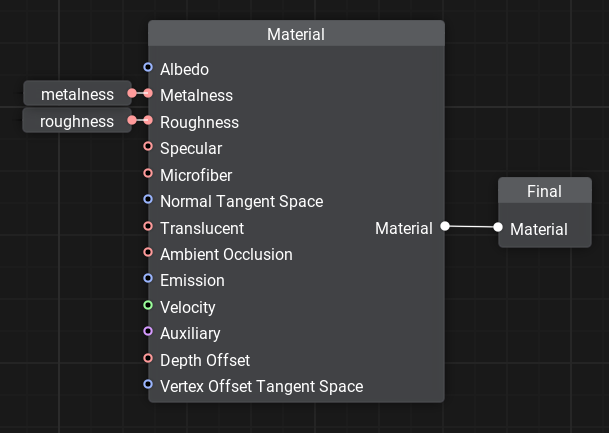Select the Specular input socket
This screenshot has width=609, height=433.
[148, 147]
